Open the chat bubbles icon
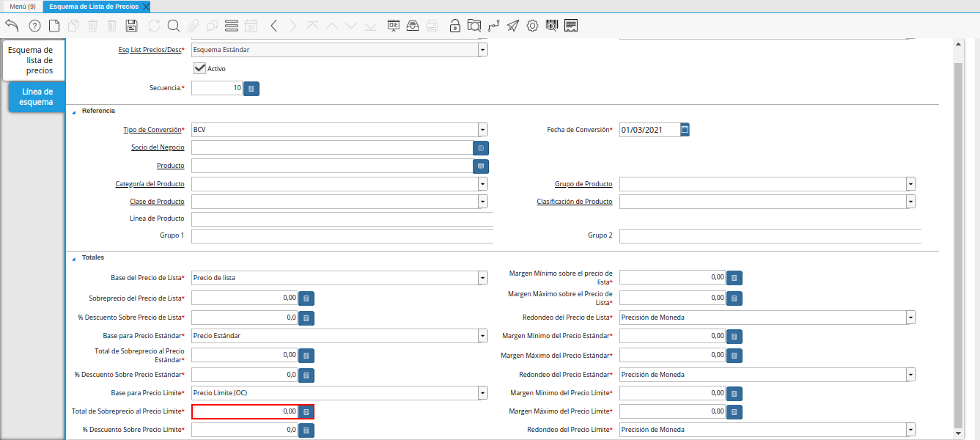 click(x=212, y=26)
